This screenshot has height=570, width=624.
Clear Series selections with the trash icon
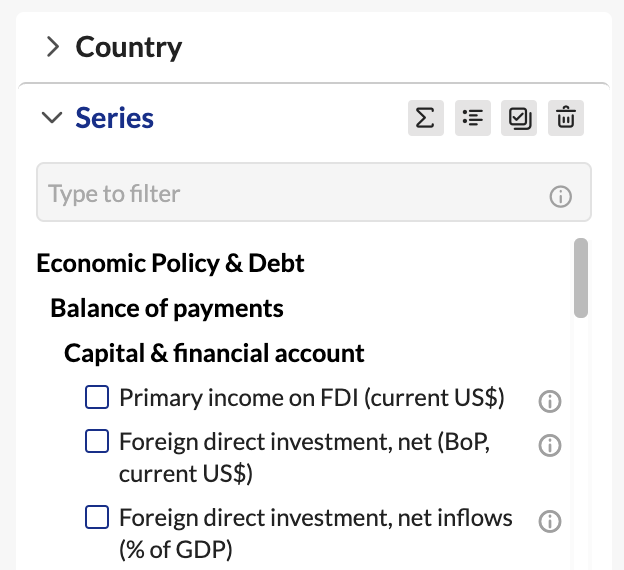coord(566,118)
